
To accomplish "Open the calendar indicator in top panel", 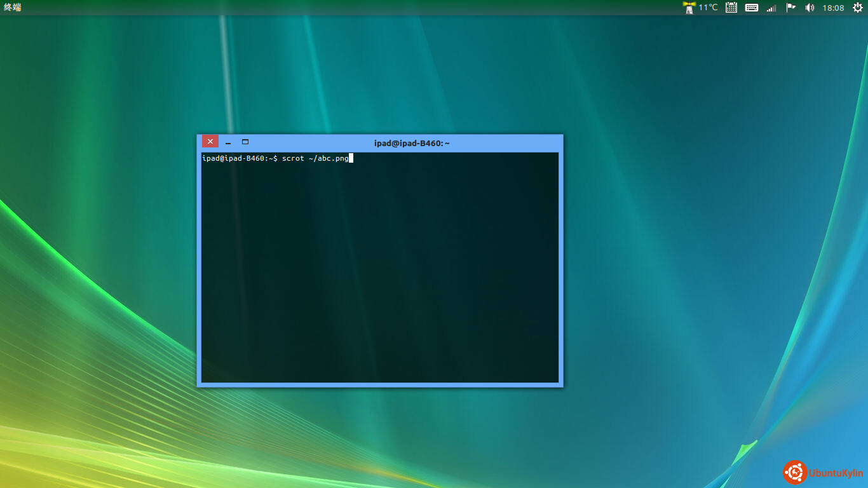I will (731, 8).
